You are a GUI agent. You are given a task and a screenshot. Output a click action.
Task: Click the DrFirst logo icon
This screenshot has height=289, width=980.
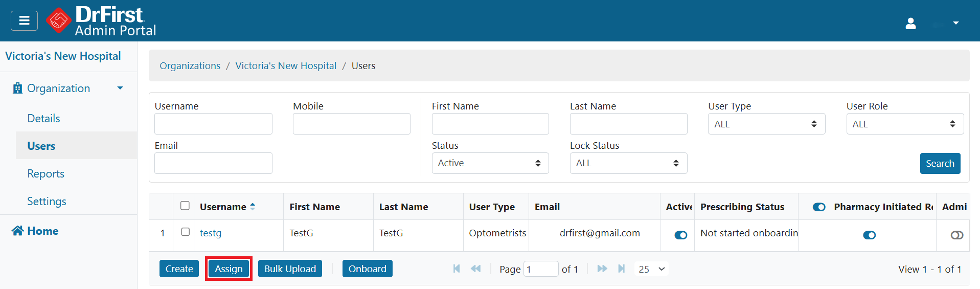pyautogui.click(x=58, y=20)
